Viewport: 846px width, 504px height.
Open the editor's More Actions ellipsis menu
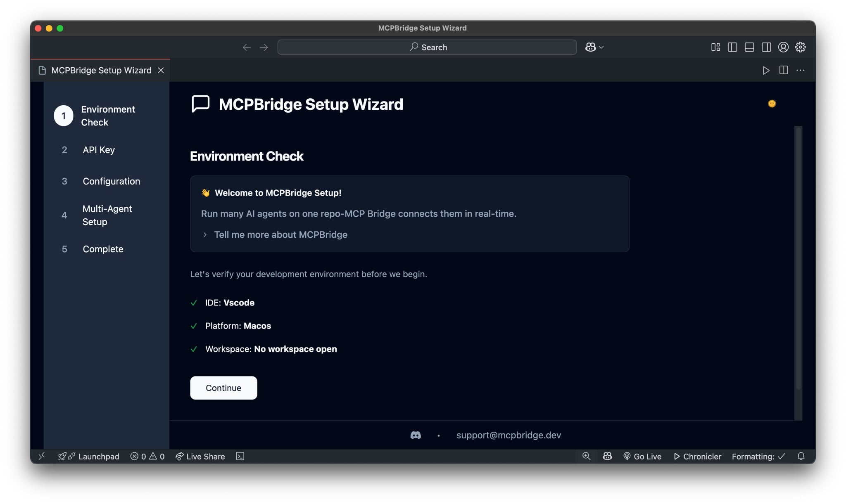(801, 70)
